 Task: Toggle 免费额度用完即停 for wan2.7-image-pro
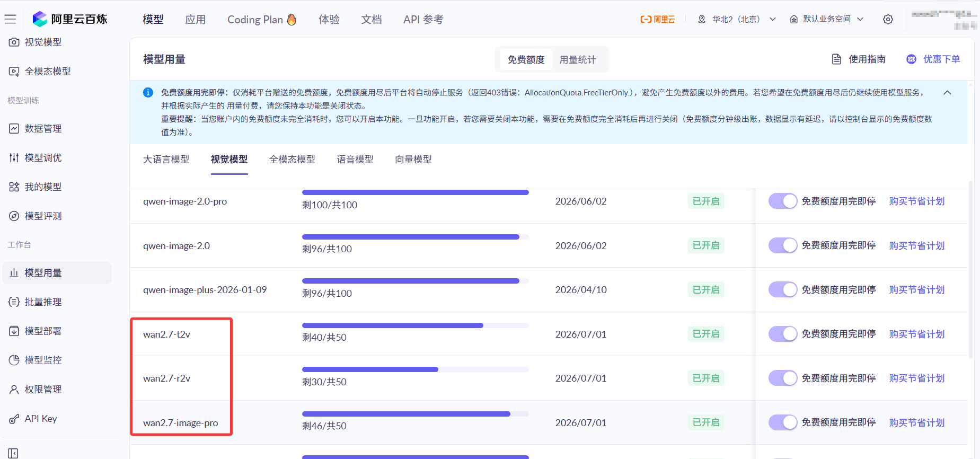783,422
